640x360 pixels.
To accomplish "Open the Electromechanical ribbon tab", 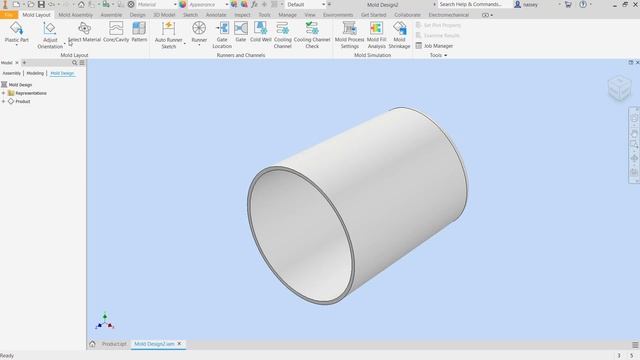I will (449, 15).
